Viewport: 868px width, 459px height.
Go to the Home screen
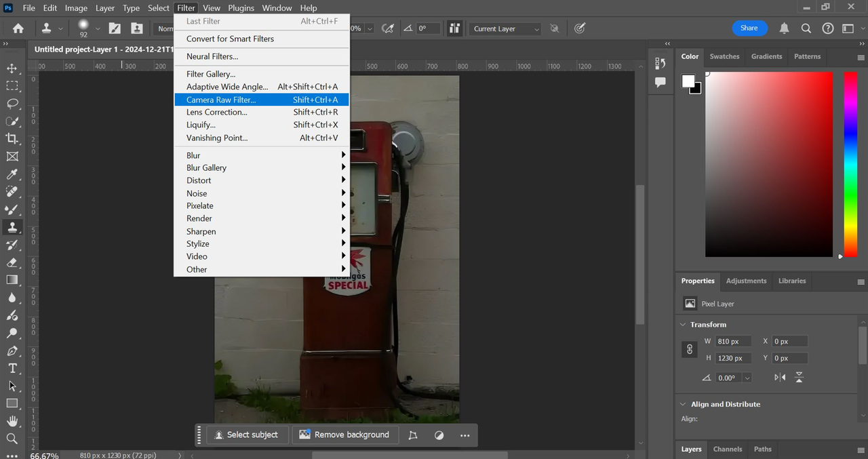pos(18,28)
